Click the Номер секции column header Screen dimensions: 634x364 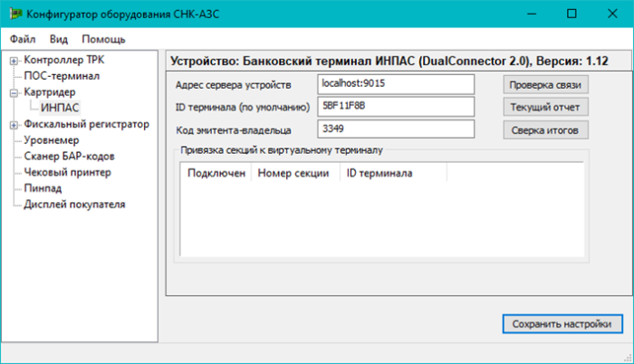293,173
